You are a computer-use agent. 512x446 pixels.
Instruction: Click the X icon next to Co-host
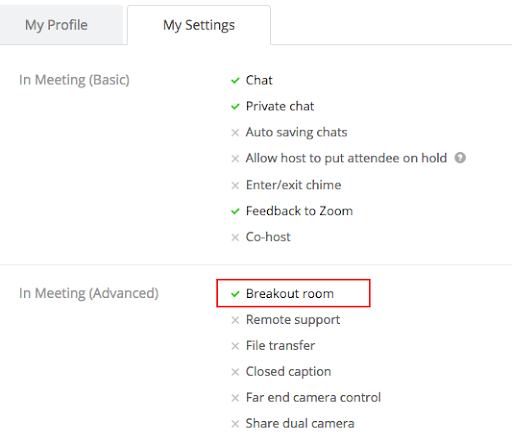tap(235, 237)
